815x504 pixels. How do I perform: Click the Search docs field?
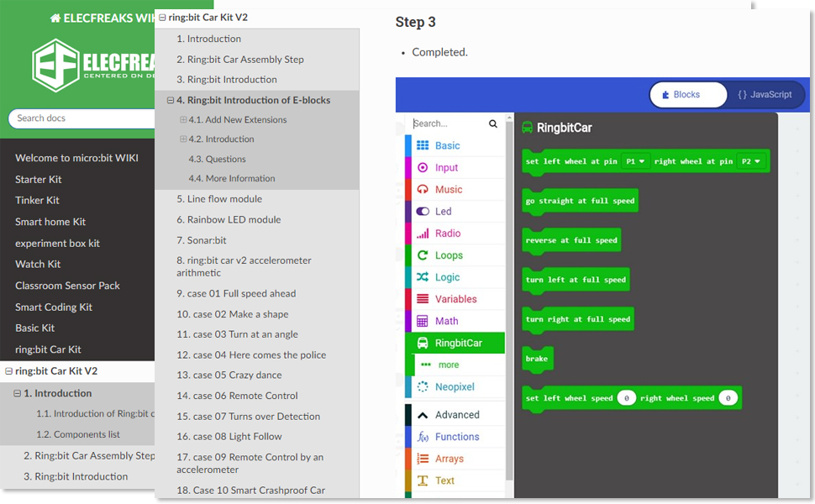81,118
